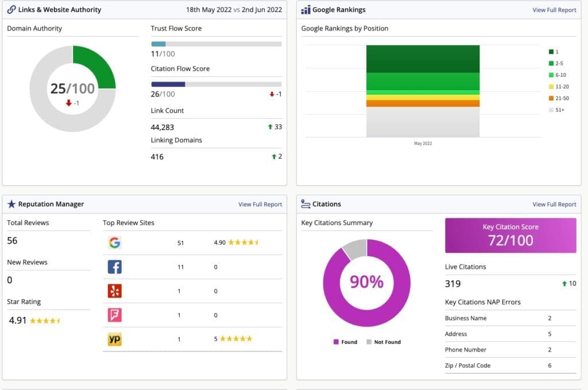Click the chain-link icon beside Links & Website Authority
588x390 pixels.
point(11,9)
